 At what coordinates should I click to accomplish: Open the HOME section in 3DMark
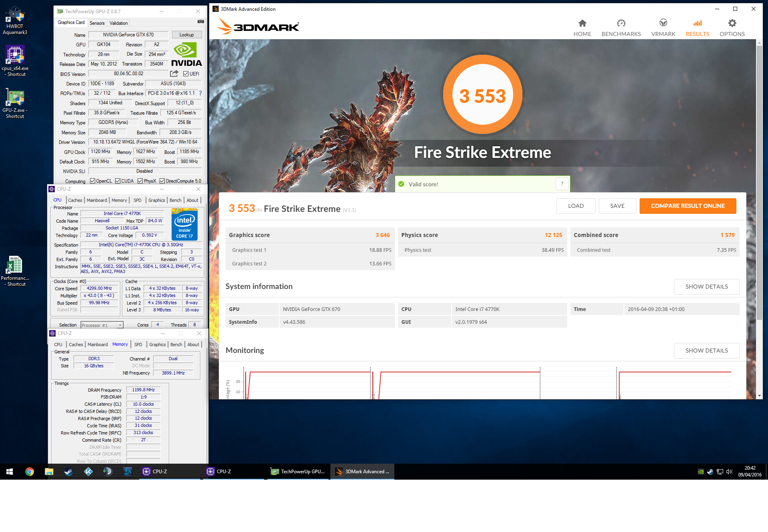pos(582,28)
